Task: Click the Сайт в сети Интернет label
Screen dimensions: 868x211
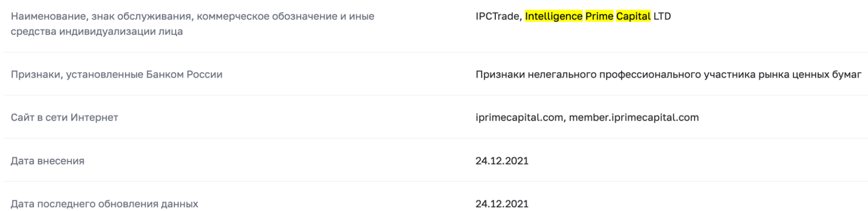Action: [x=64, y=118]
